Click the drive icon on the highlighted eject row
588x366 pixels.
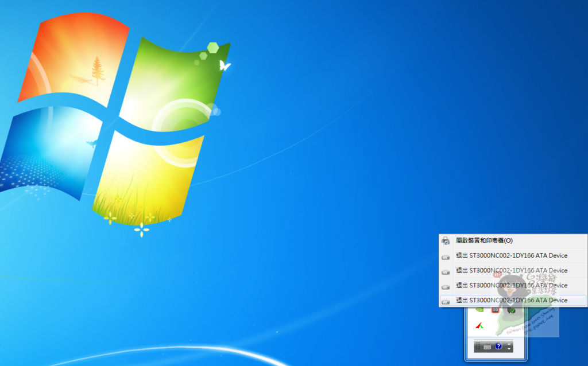446,302
